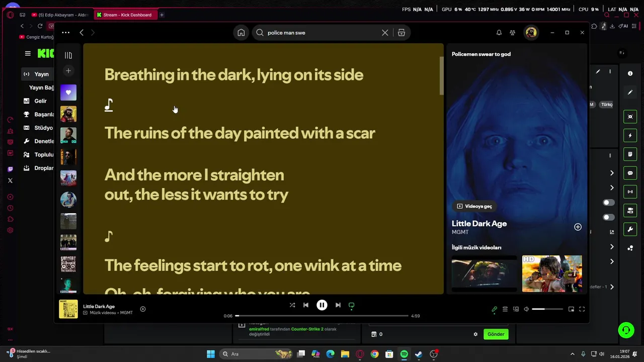Open Spotify notifications bell
The width and height of the screenshot is (644, 362).
499,33
